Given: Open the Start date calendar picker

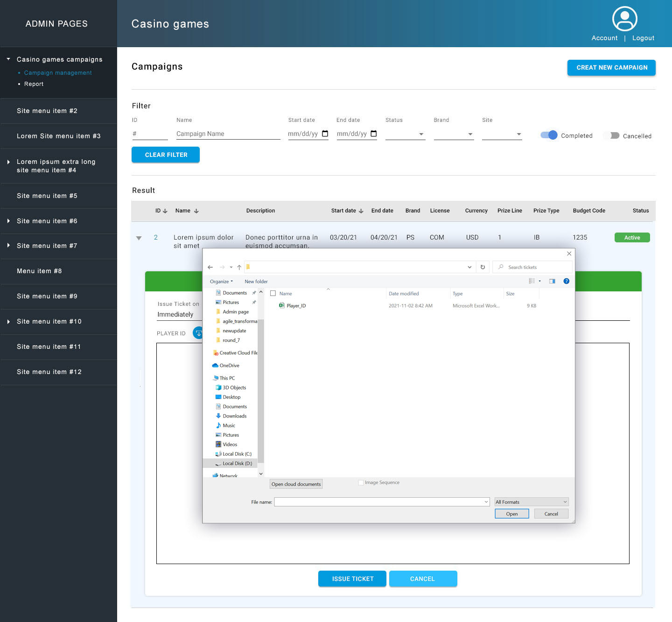Looking at the screenshot, I should click(x=325, y=134).
